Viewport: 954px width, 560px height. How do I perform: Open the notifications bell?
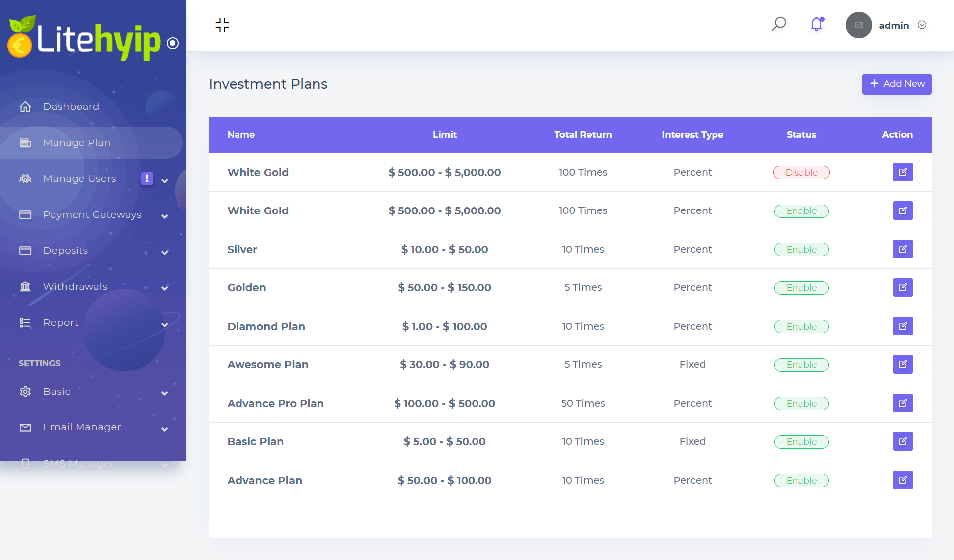click(817, 24)
